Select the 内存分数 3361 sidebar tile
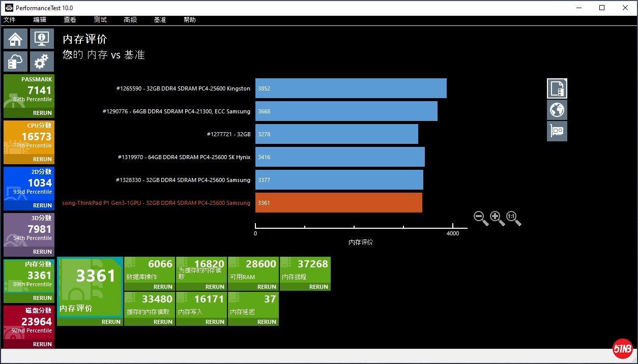638x364 pixels. point(28,277)
